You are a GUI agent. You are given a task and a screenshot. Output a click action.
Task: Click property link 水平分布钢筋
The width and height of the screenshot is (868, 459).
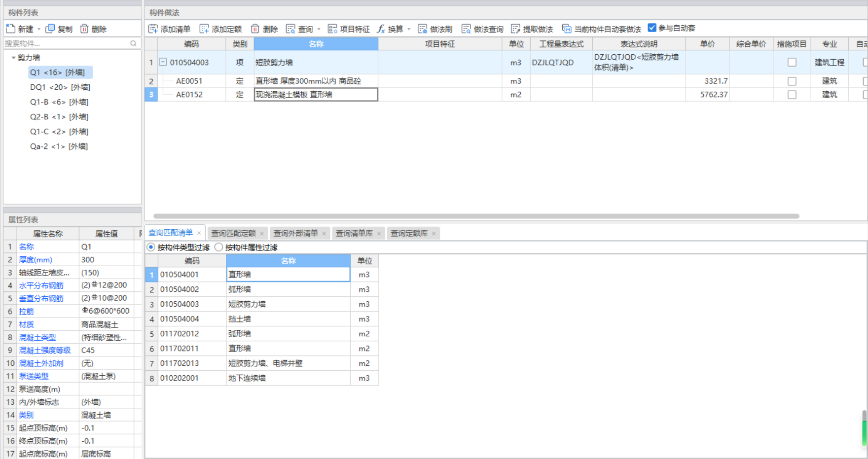[x=41, y=285]
